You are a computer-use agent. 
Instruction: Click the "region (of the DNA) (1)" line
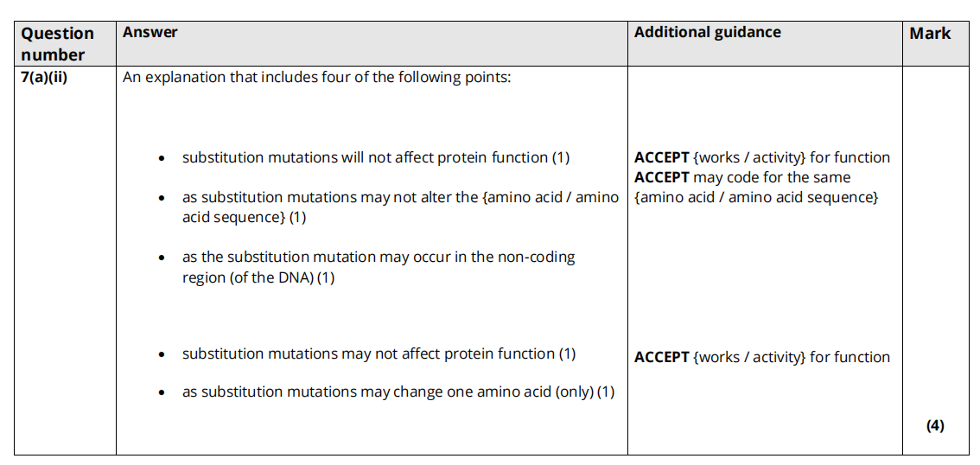click(x=258, y=277)
